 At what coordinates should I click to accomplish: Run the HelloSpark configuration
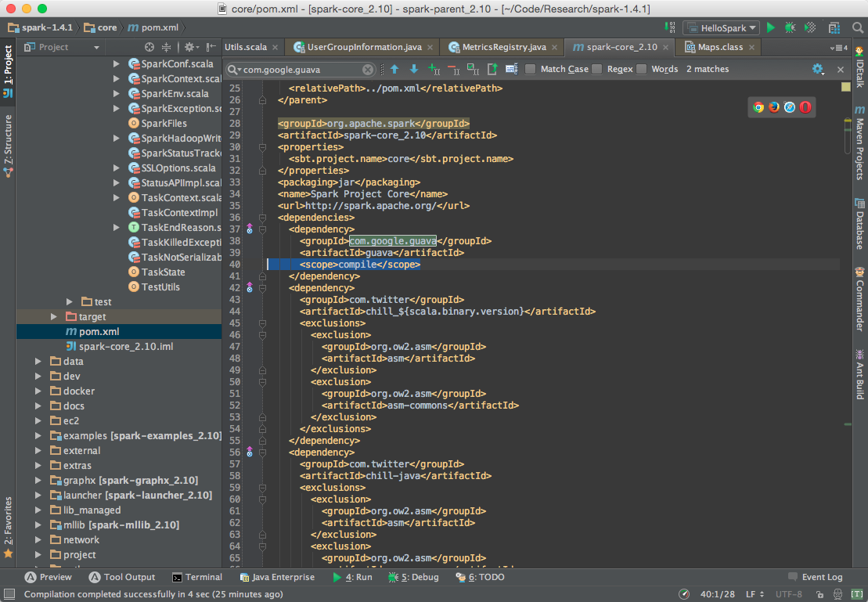[771, 27]
